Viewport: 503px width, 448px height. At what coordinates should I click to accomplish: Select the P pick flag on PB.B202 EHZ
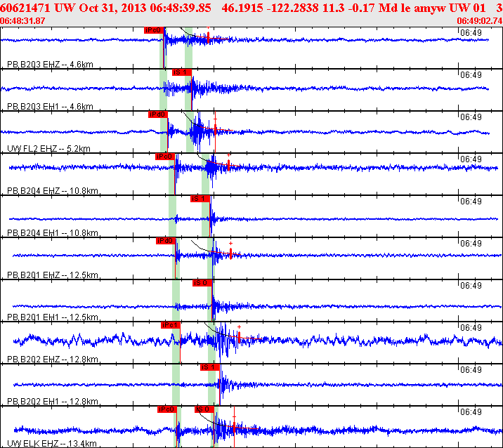pos(170,325)
